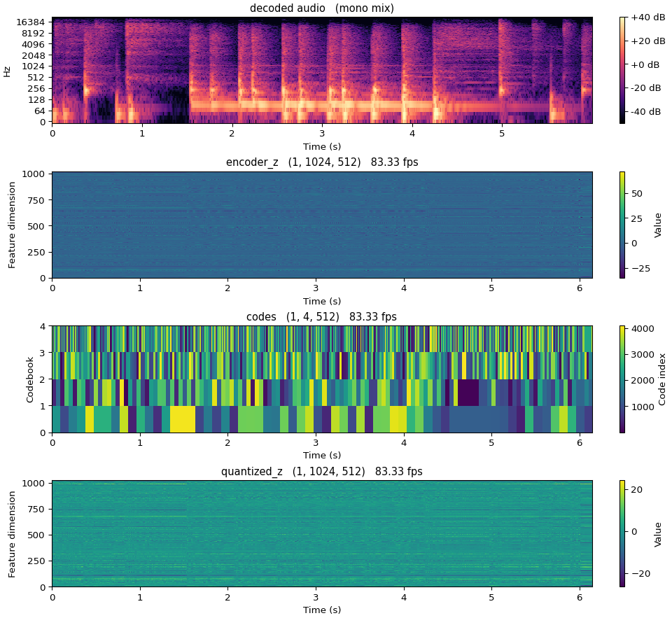Click 'Time (s)' label under encoder_z plot
Viewport: 672px width, 618px height.
coord(322,301)
